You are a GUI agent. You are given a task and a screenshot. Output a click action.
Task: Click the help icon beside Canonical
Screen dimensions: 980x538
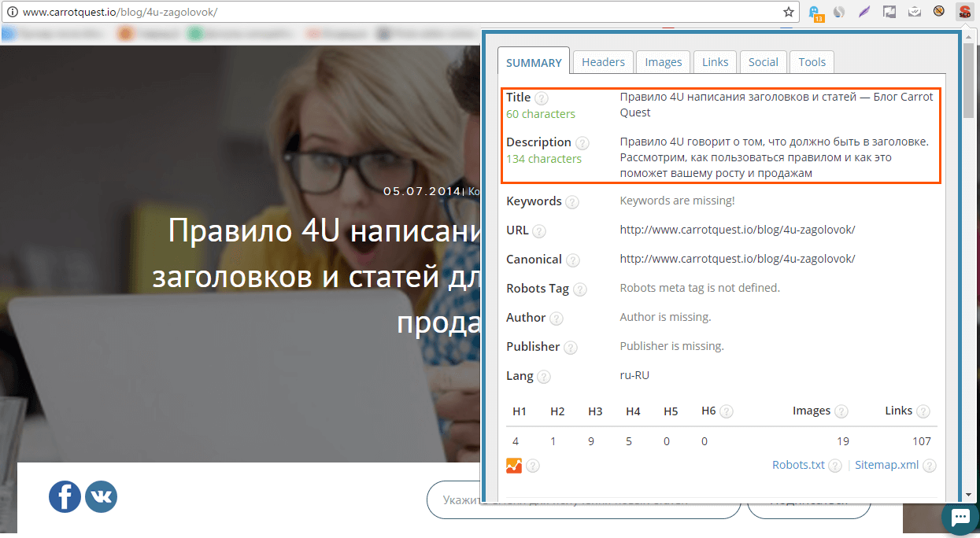coord(573,260)
